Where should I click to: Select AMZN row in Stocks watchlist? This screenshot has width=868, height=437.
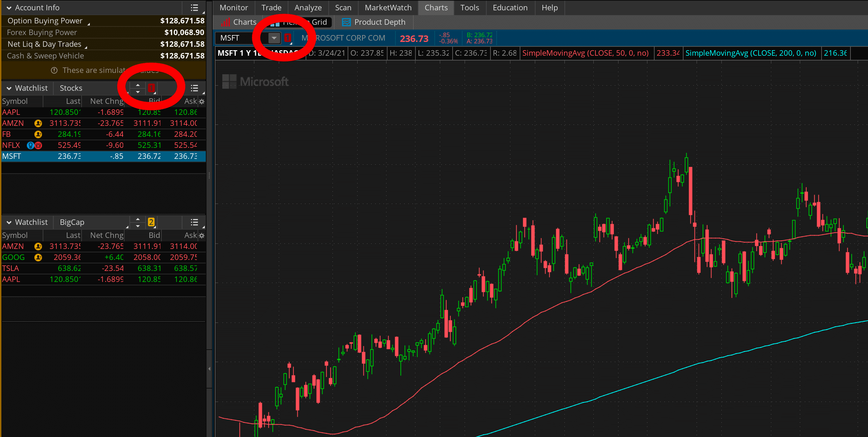click(103, 123)
